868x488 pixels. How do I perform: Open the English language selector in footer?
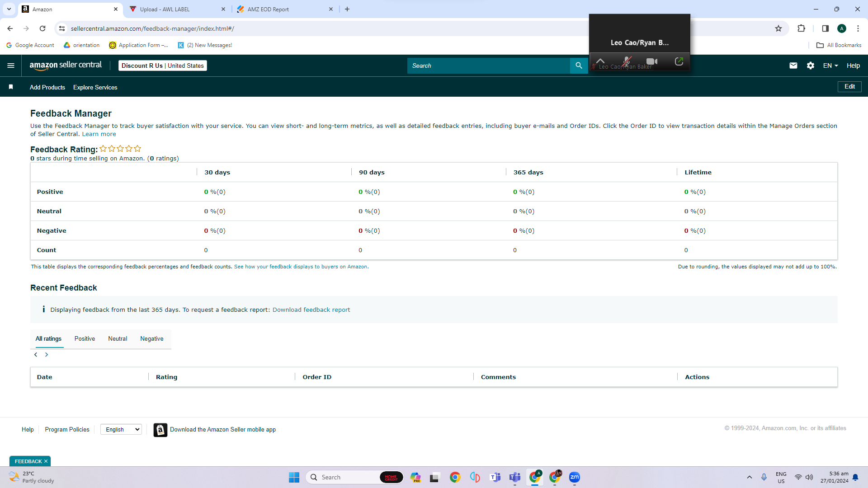coord(121,430)
